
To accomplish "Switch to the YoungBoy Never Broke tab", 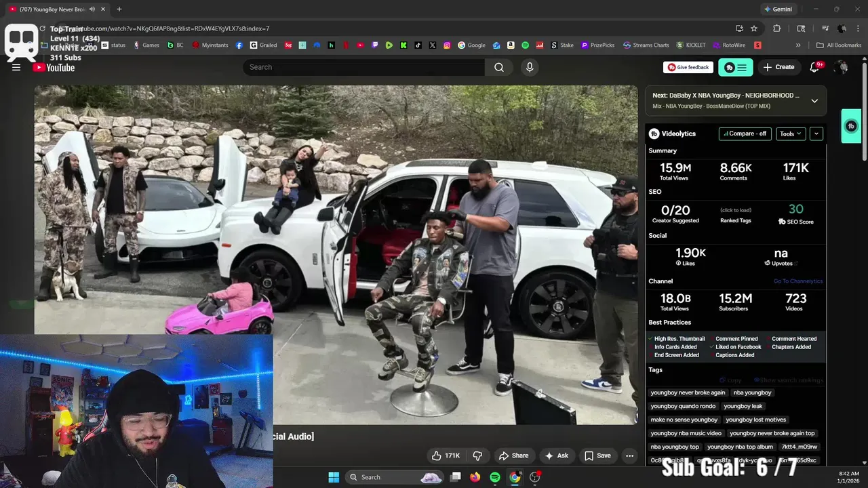I will tap(53, 9).
